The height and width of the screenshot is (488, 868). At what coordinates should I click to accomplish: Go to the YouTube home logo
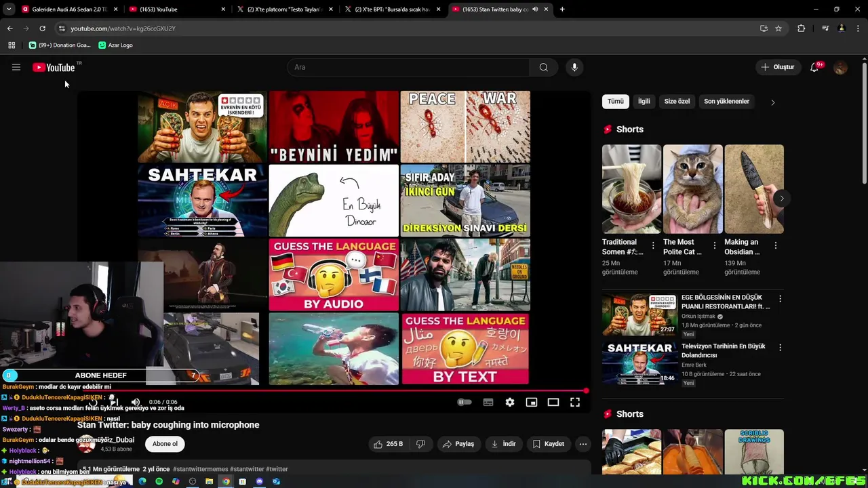[x=54, y=67]
